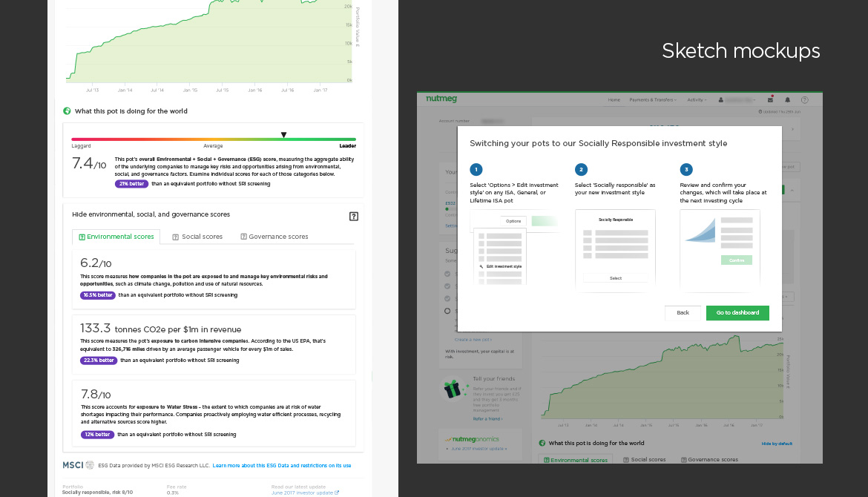Open Learn more about this ESG Data link
This screenshot has height=497, width=868.
(x=281, y=466)
